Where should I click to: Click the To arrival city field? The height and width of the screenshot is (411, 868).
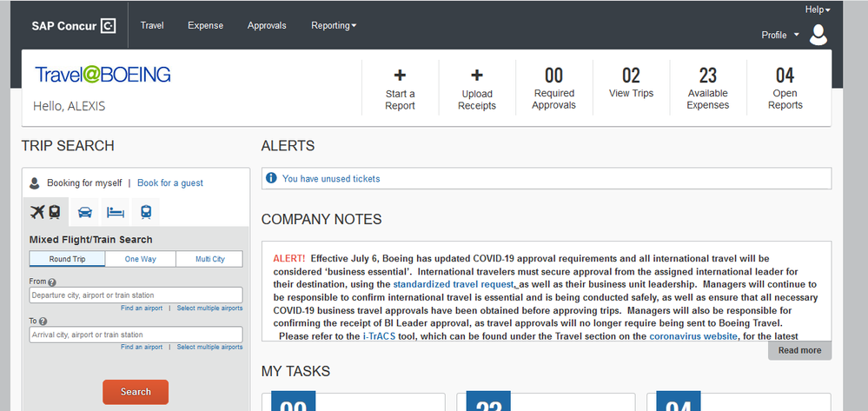pos(136,335)
